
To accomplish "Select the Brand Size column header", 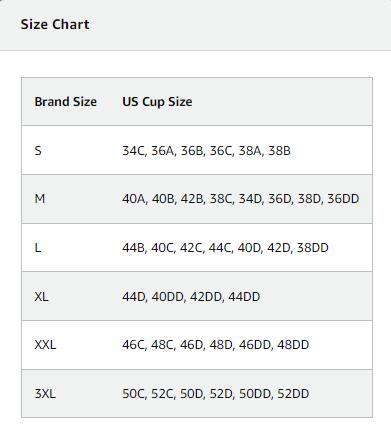I will pos(66,102).
